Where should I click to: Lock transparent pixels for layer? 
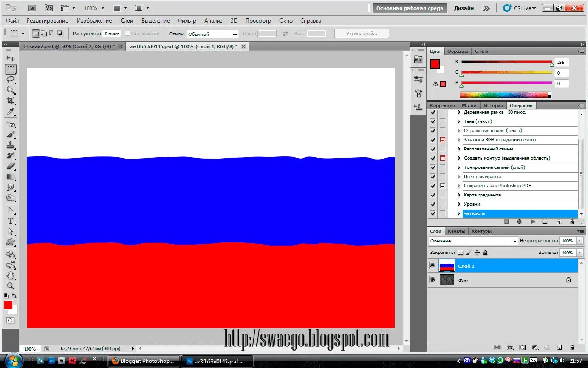(461, 253)
